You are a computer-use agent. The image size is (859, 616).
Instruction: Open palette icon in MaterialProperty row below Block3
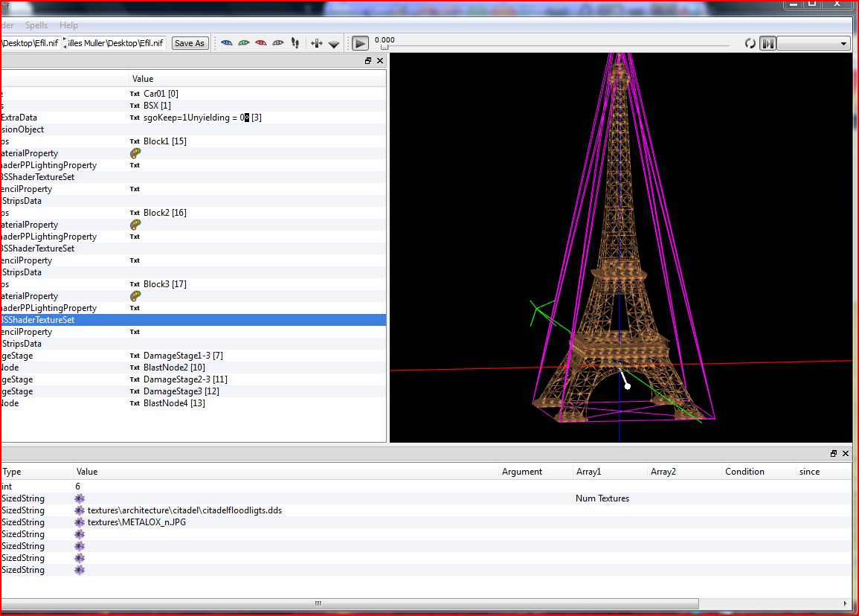coord(135,296)
